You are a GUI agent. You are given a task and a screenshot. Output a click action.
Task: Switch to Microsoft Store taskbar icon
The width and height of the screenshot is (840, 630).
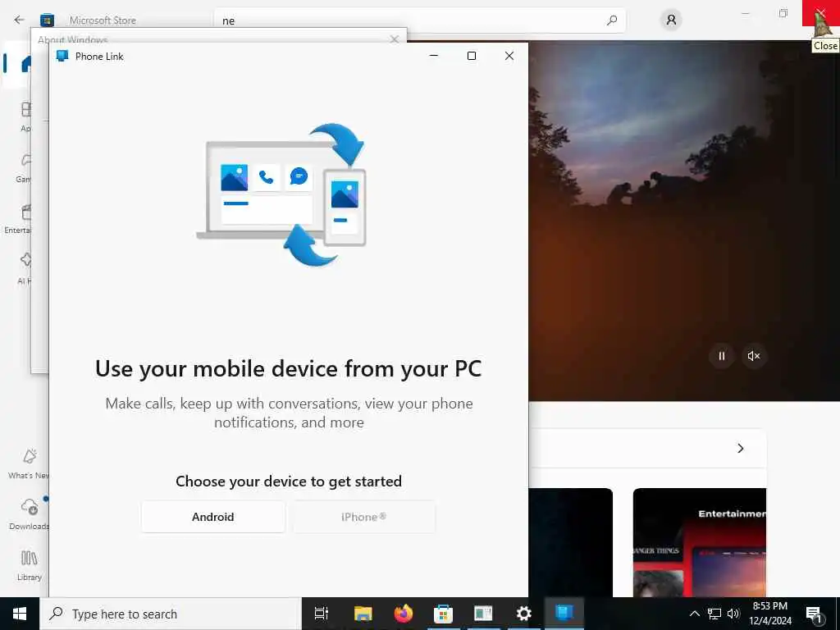443,614
